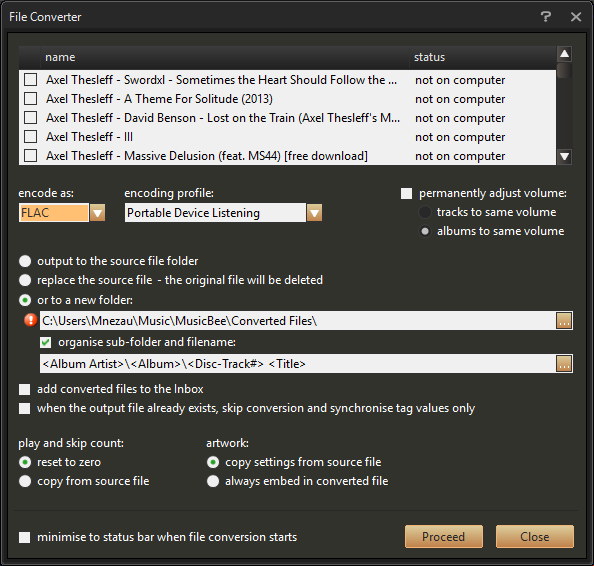The height and width of the screenshot is (566, 594).
Task: Click the Proceed button
Action: click(444, 536)
